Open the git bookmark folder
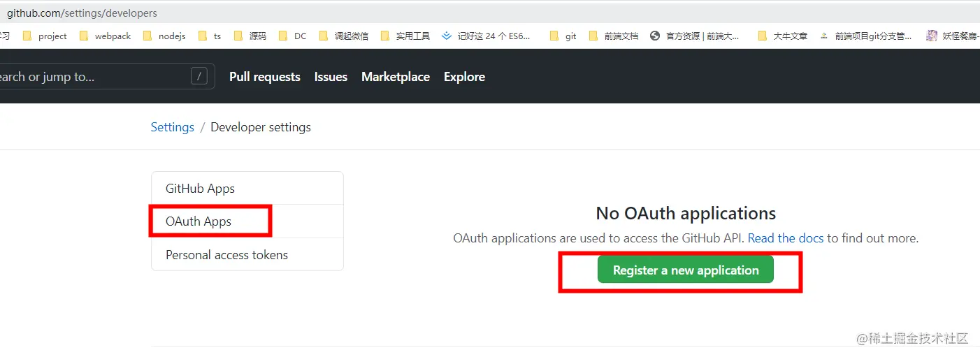The height and width of the screenshot is (357, 980). 563,36
